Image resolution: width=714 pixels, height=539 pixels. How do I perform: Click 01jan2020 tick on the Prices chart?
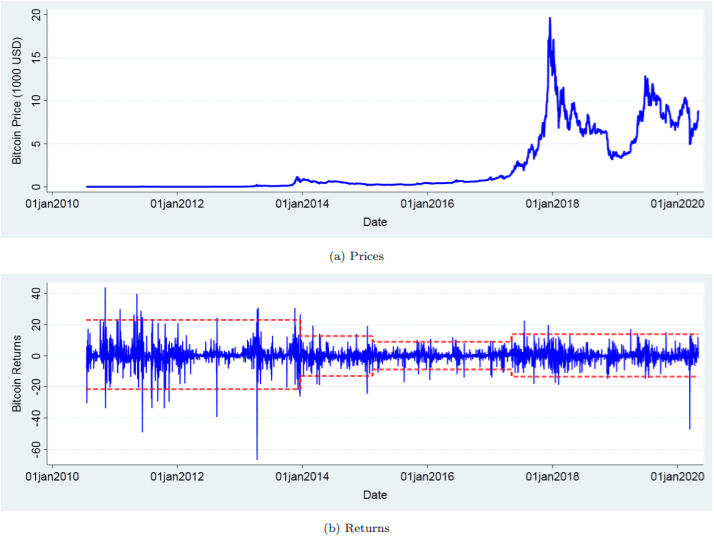pos(676,205)
